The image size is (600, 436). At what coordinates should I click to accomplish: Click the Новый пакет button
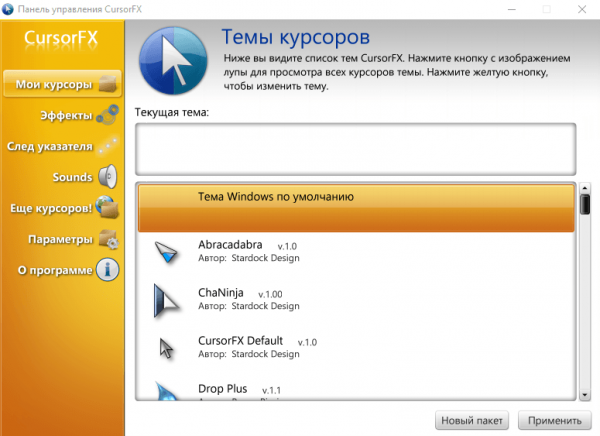[472, 420]
